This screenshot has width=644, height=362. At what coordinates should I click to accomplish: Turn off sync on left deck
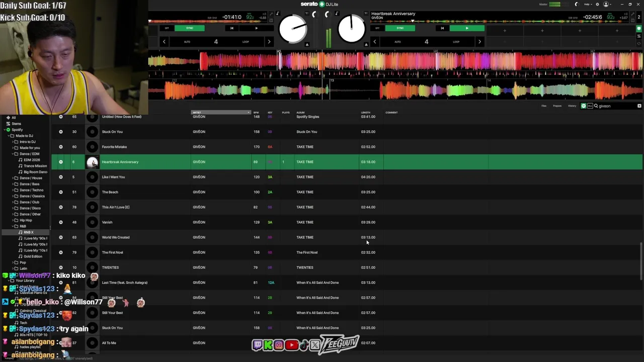point(167,28)
